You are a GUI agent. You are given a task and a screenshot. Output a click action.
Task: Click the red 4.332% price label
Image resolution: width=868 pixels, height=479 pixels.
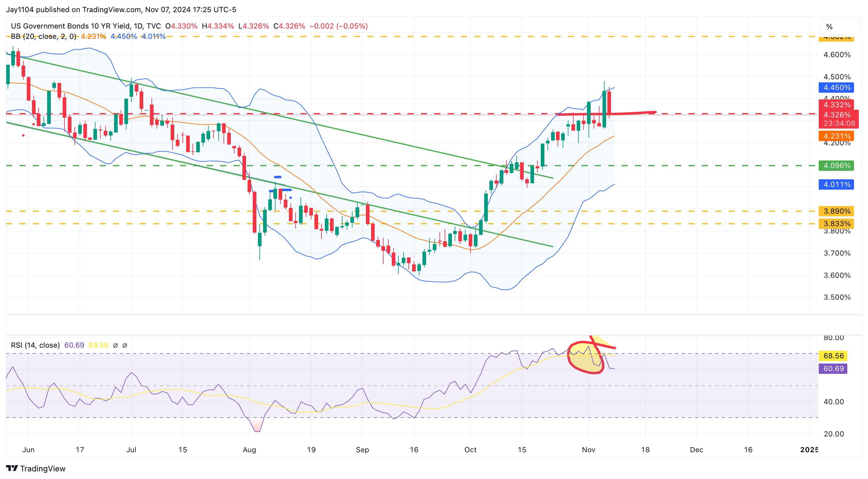pos(836,105)
